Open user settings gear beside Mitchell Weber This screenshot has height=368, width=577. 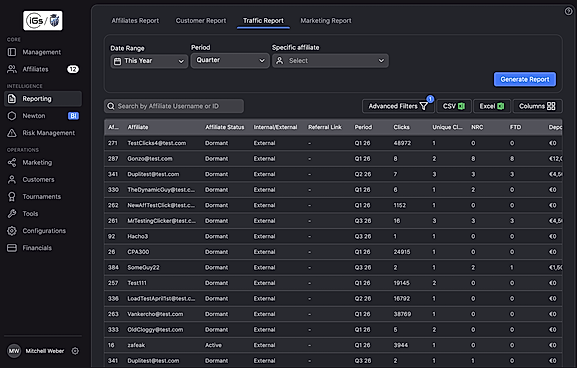(x=75, y=351)
